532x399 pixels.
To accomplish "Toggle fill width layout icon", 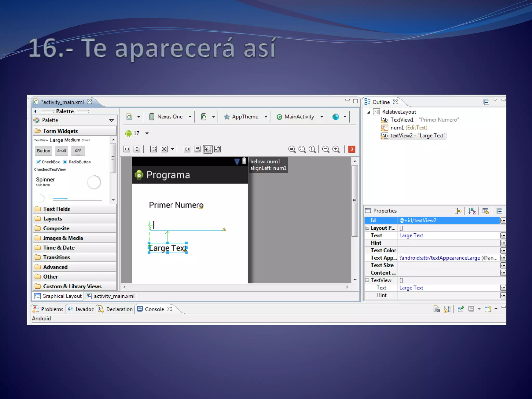I will (127, 149).
